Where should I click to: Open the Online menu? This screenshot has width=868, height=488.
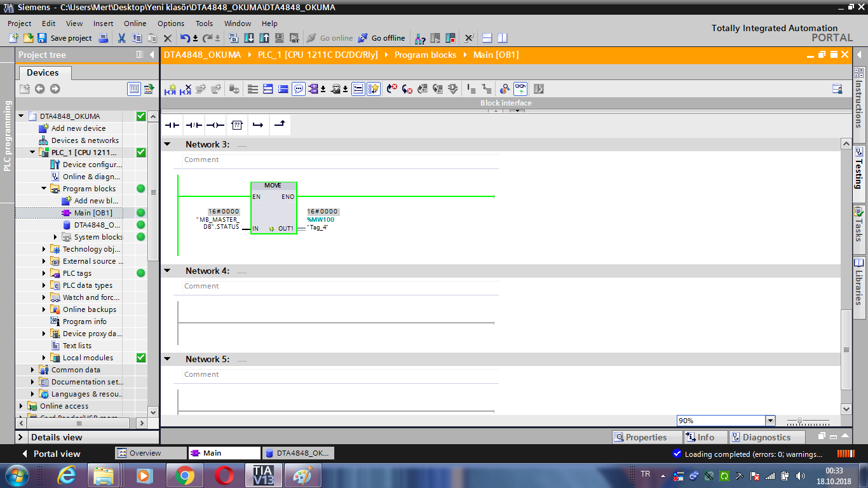[135, 24]
